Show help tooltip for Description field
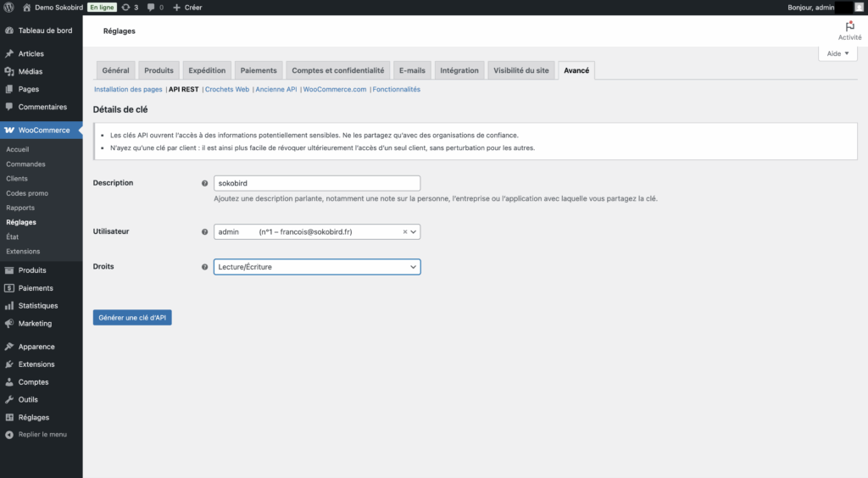Viewport: 868px width, 478px height. tap(205, 183)
